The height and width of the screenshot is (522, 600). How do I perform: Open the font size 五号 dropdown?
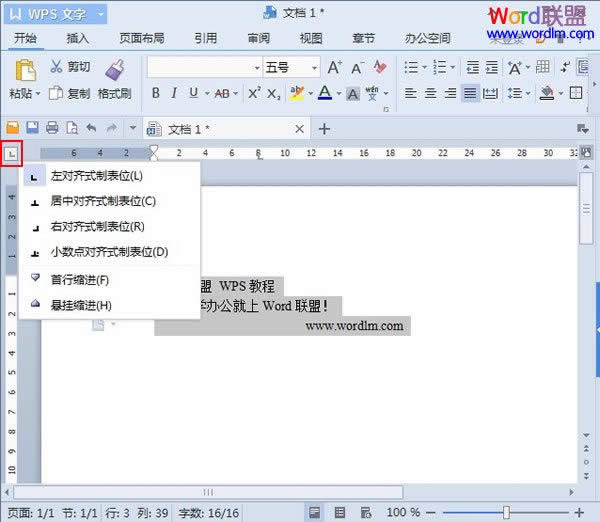(315, 68)
